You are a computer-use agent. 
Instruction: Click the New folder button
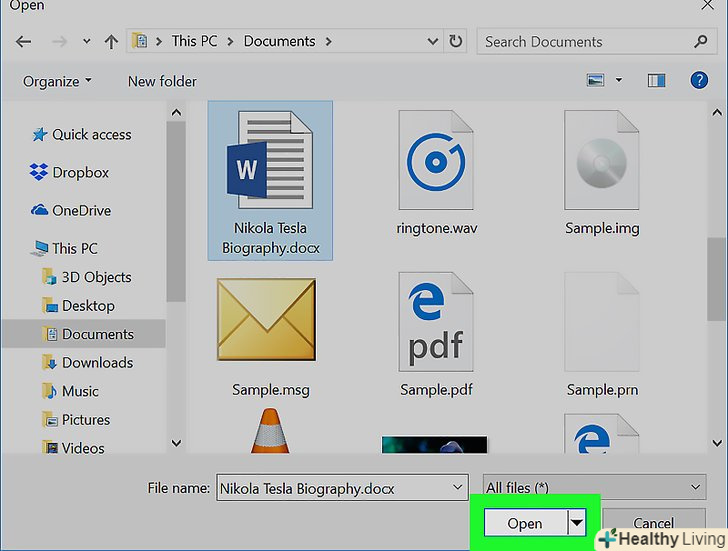(x=162, y=81)
